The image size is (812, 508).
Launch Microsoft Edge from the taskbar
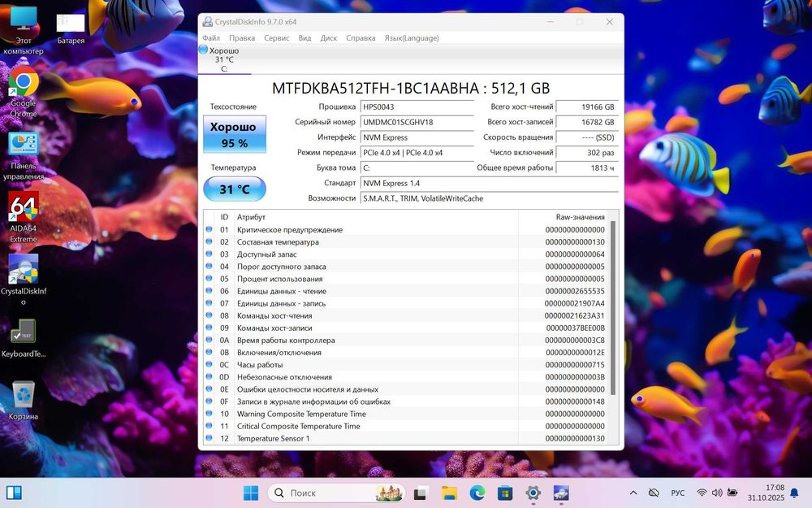[477, 493]
